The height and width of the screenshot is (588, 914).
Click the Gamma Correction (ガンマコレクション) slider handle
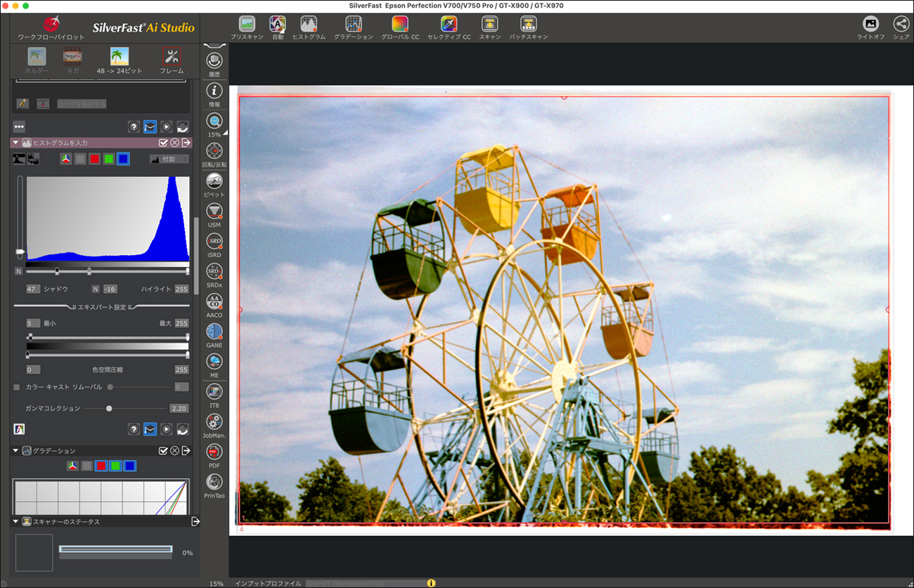click(x=109, y=408)
